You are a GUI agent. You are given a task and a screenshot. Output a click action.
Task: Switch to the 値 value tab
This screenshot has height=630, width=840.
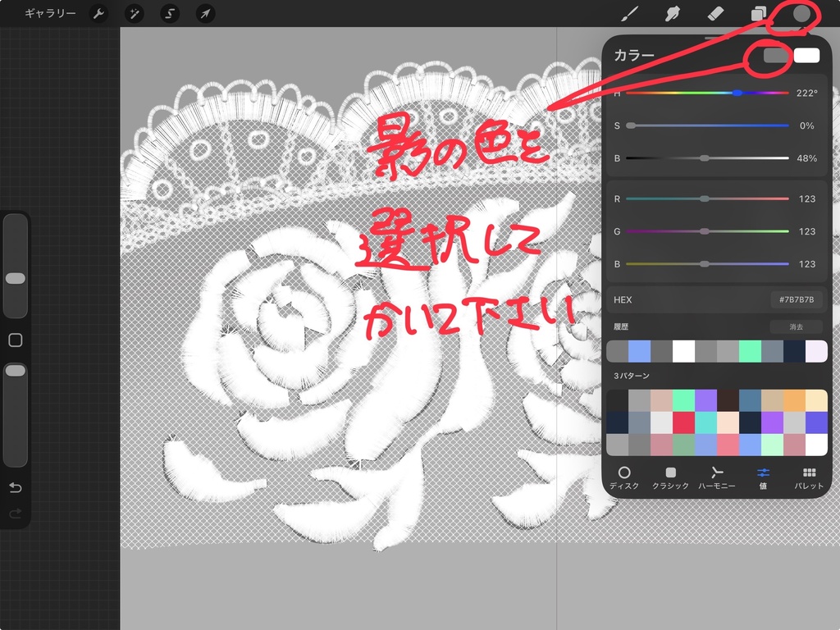[763, 478]
